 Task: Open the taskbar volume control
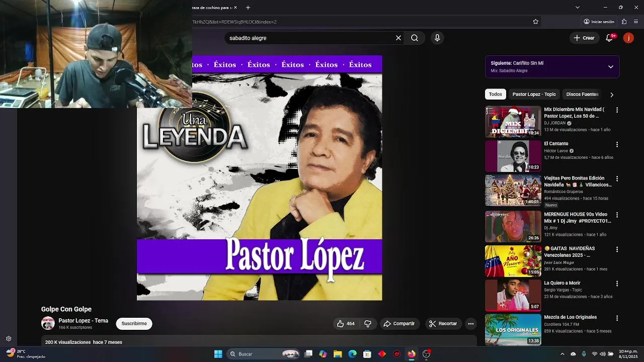[603, 354]
